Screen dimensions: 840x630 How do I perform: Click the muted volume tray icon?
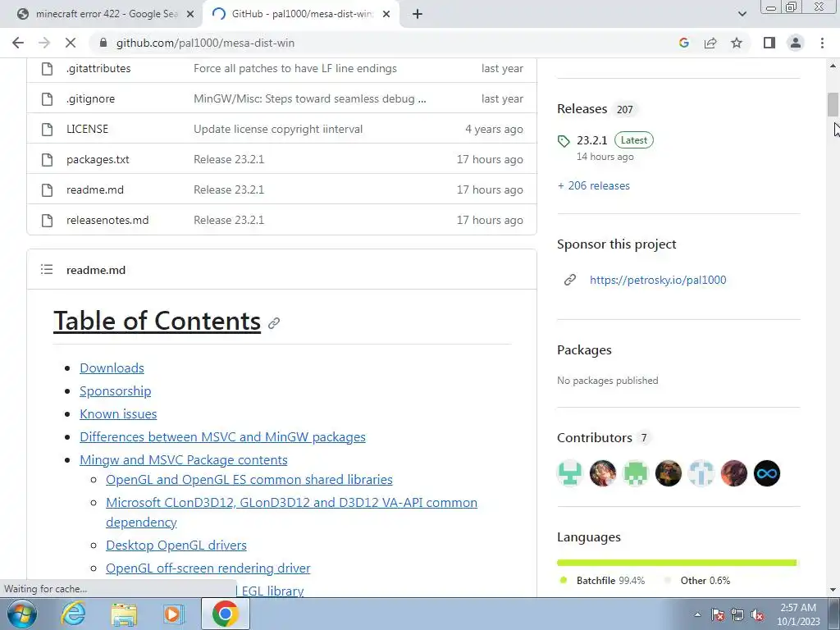(x=757, y=614)
